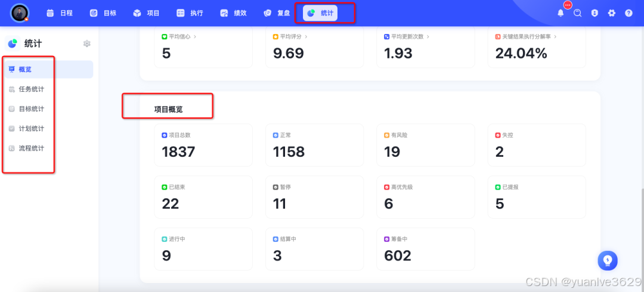Click the 有风险 value 19
Image resolution: width=644 pixels, height=292 pixels.
[392, 152]
